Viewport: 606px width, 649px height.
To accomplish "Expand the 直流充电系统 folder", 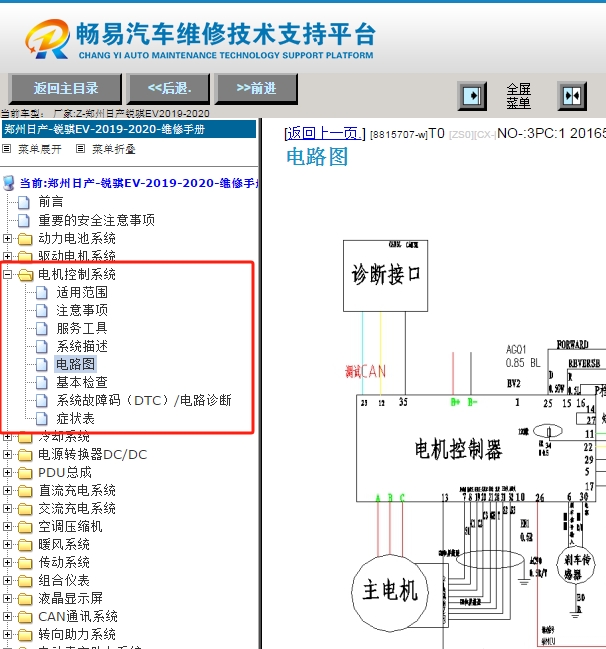I will pos(7,490).
